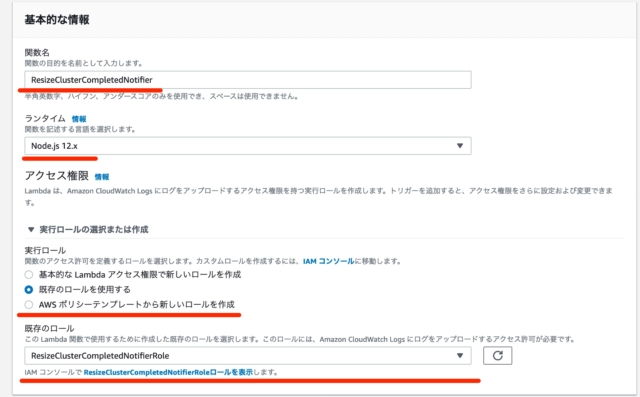Click the 基本的な情報 heading text
Image resolution: width=640 pixels, height=397 pixels.
coord(57,20)
